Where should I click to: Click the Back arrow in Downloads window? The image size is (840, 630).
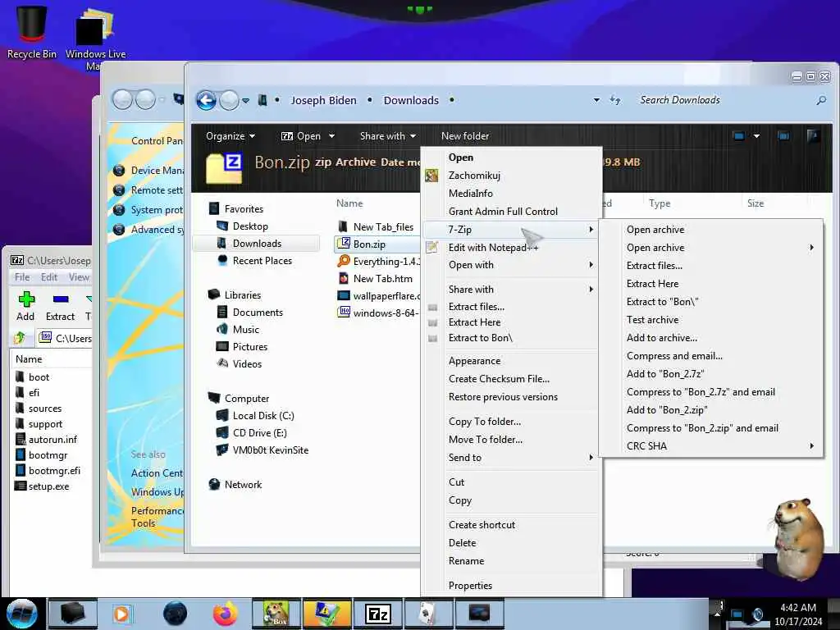coord(206,100)
